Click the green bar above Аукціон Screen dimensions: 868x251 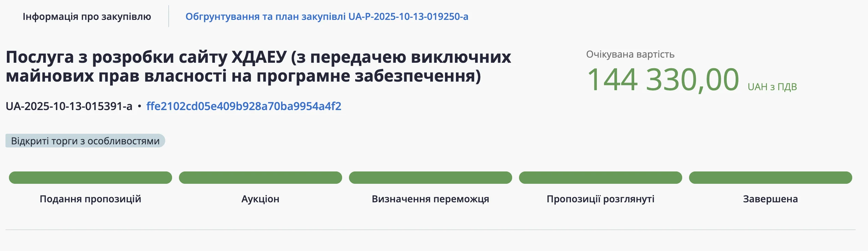click(261, 178)
